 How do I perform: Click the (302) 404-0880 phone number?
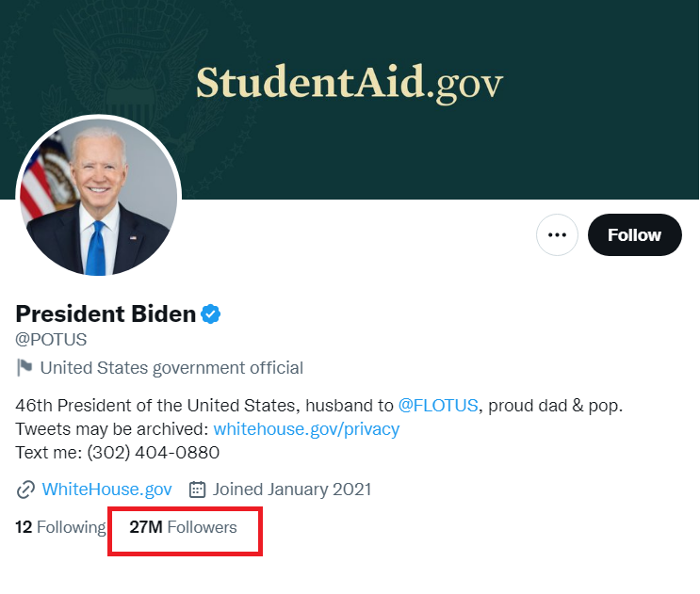tap(153, 453)
